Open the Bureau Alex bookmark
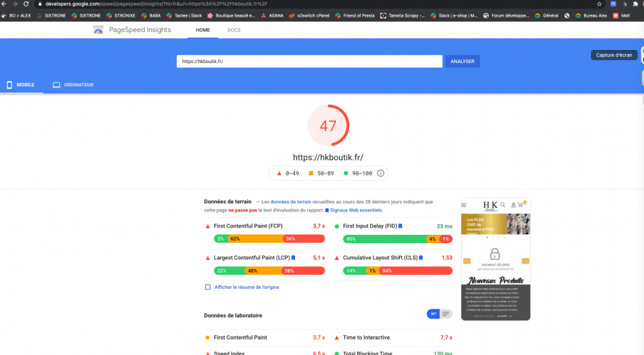Viewport: 644px width, 355px height. pos(591,15)
